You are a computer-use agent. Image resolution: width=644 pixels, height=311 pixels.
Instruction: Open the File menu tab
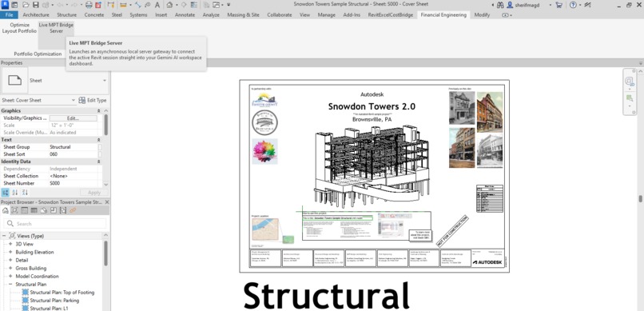[x=9, y=14]
